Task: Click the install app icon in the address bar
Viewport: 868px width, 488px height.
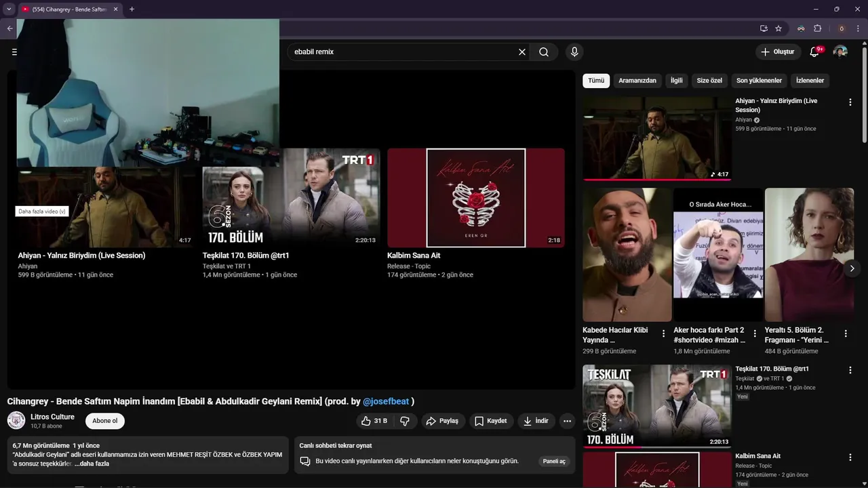Action: (764, 28)
